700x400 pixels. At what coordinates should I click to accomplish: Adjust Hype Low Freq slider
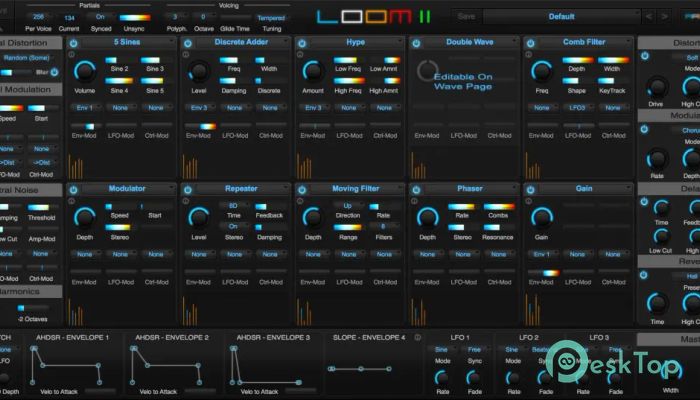tap(349, 60)
